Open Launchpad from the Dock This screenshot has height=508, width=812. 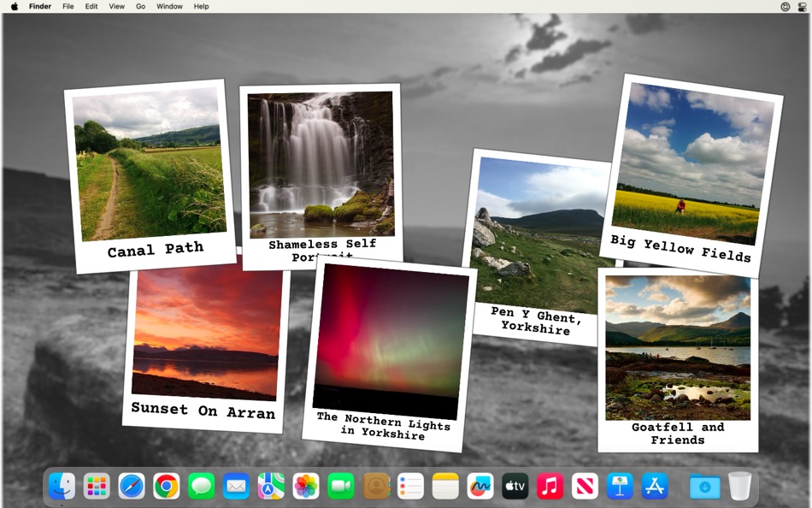[x=95, y=486]
